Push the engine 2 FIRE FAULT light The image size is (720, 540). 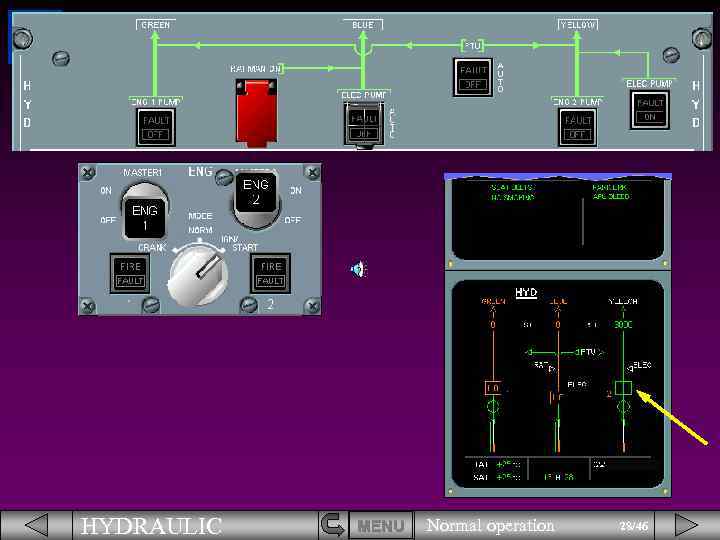point(270,273)
